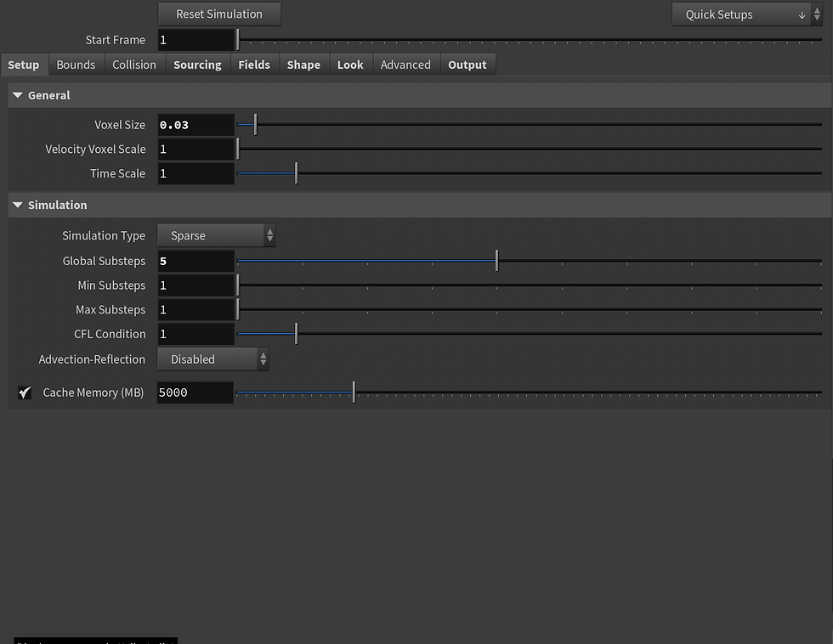This screenshot has width=833, height=644.
Task: Open the Collision tab
Action: [x=134, y=65]
